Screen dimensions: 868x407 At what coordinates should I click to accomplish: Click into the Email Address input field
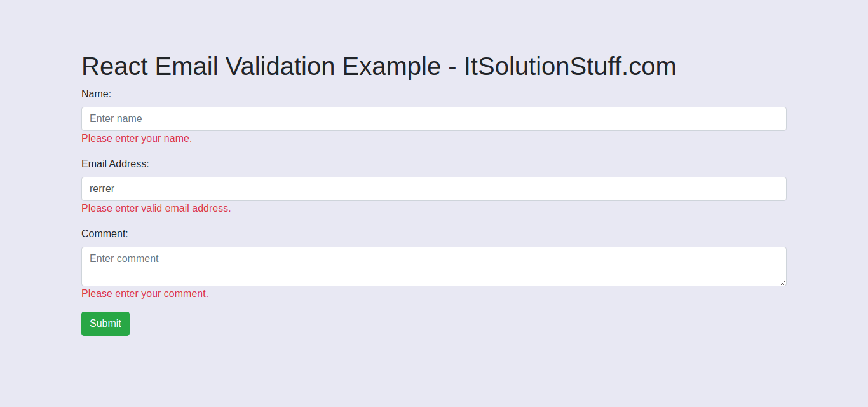(x=433, y=189)
